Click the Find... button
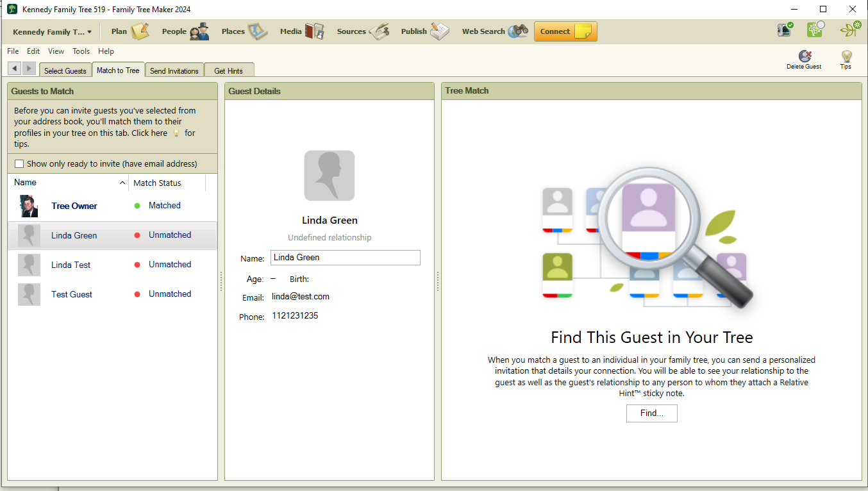 tap(651, 413)
